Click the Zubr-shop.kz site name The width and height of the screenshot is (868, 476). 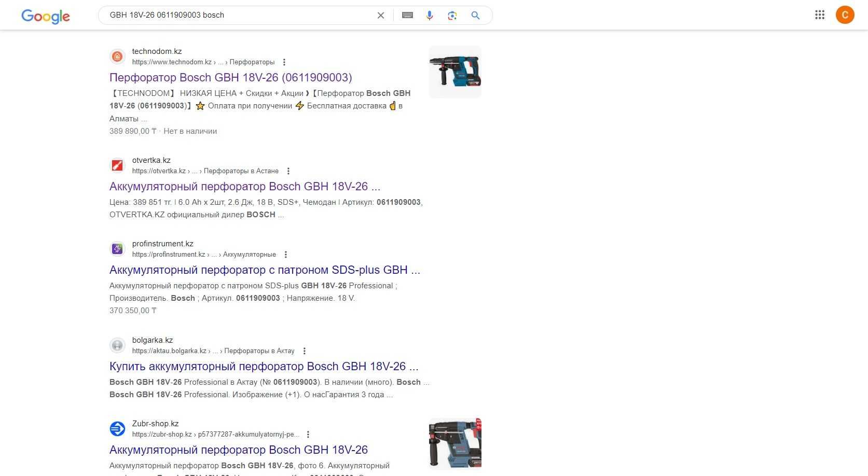(x=156, y=424)
